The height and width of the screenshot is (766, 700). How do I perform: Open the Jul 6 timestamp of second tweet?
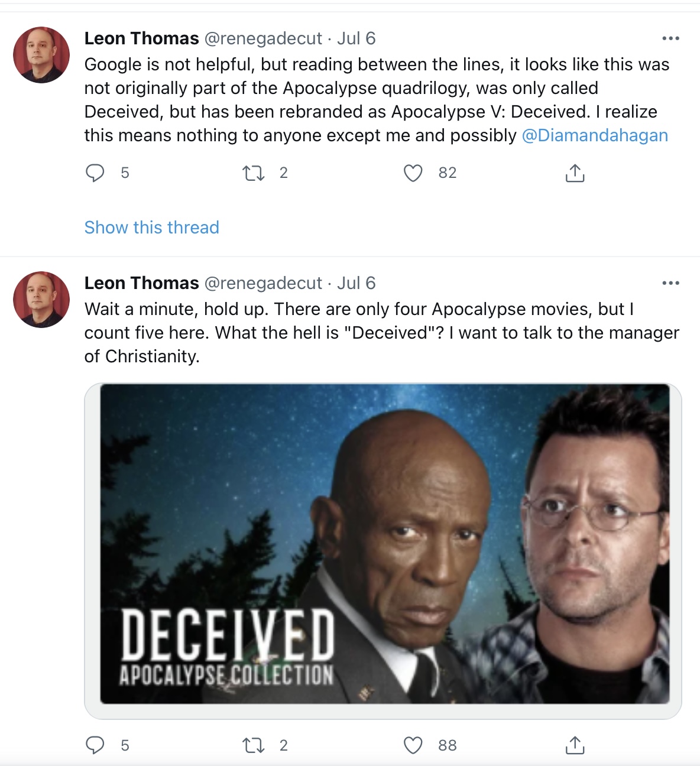(357, 283)
